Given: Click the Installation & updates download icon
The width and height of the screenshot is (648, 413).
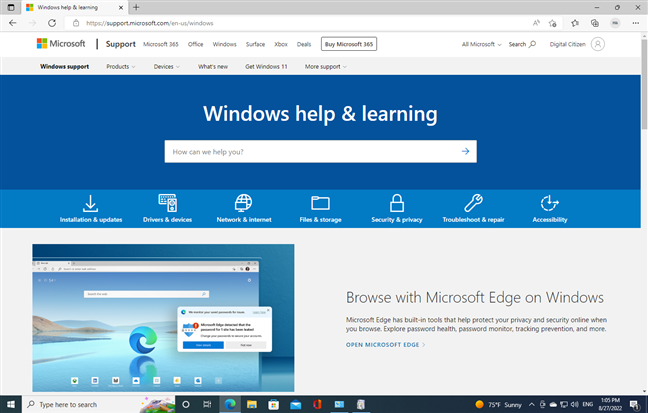Looking at the screenshot, I should coord(91,203).
